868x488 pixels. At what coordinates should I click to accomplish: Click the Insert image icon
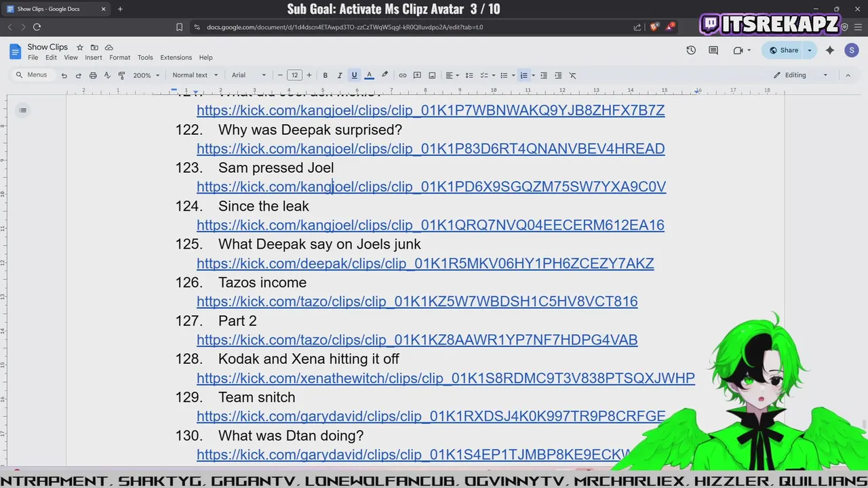pyautogui.click(x=432, y=75)
